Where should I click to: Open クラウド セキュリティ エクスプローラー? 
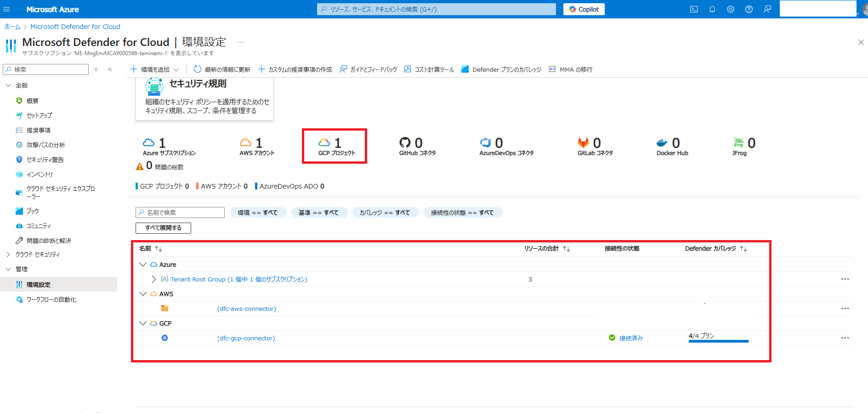click(60, 192)
